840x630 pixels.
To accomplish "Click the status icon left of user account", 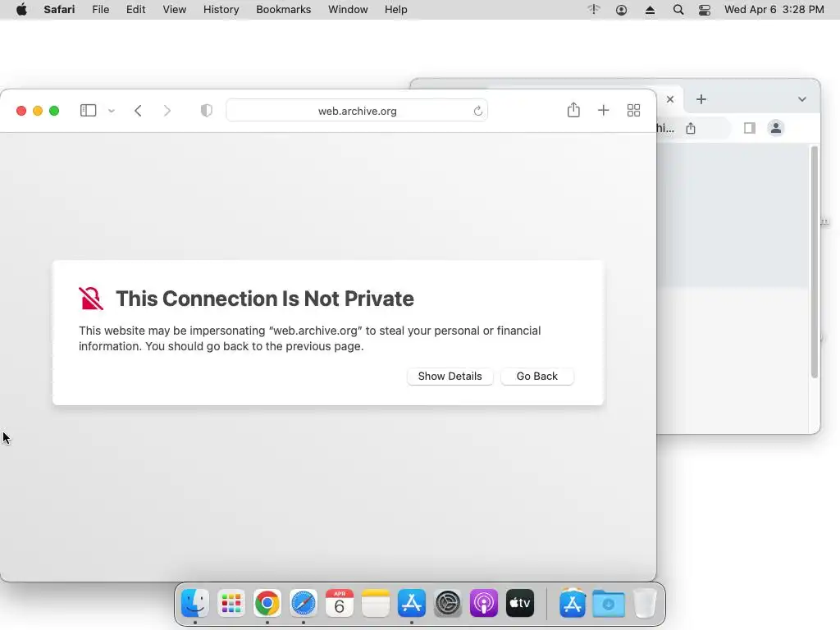I will point(594,9).
